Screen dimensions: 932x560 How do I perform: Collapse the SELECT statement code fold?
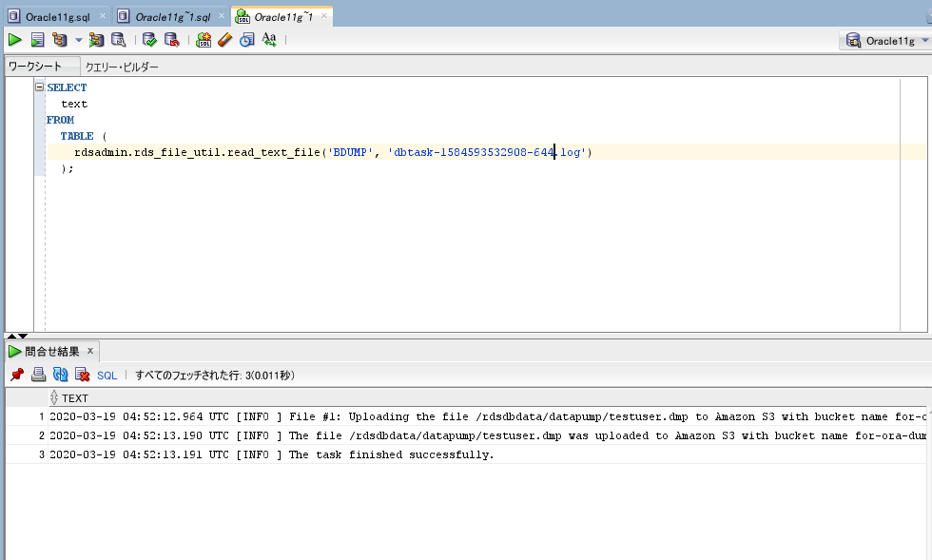[x=39, y=87]
